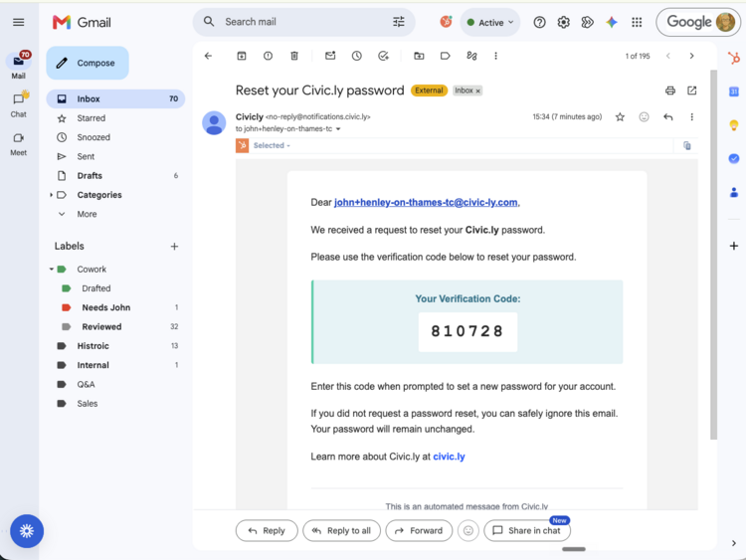Open the Active status dropdown
This screenshot has width=746, height=560.
490,22
